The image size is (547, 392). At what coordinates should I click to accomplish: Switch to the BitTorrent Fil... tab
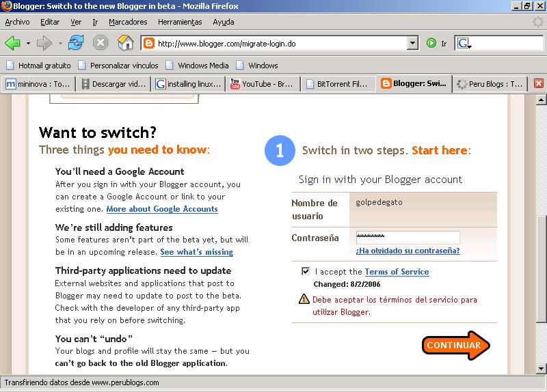pos(338,84)
